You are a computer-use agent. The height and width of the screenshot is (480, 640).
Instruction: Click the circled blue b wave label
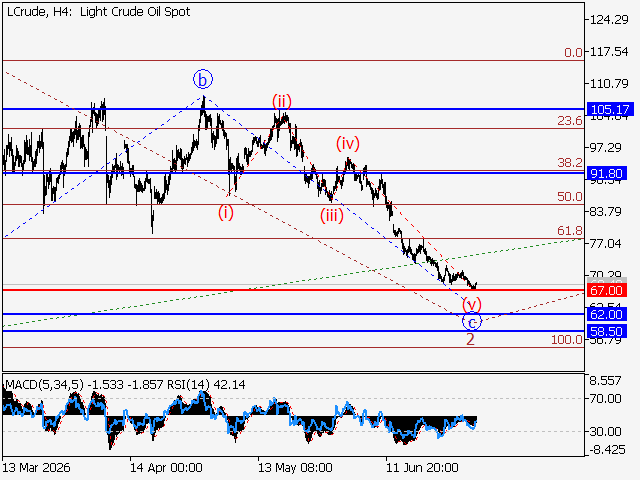point(203,79)
